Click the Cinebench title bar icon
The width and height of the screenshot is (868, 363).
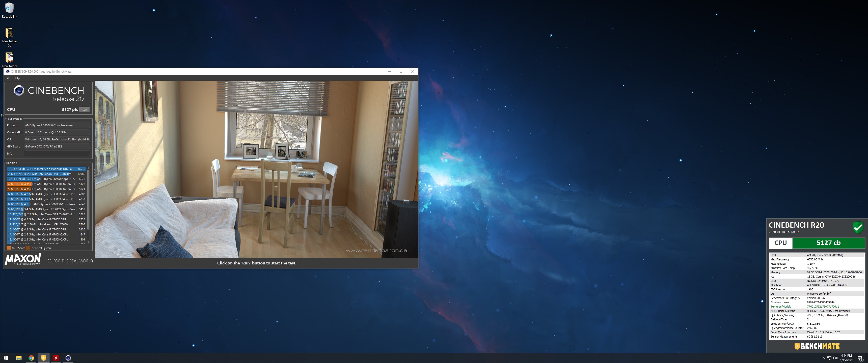[7, 71]
